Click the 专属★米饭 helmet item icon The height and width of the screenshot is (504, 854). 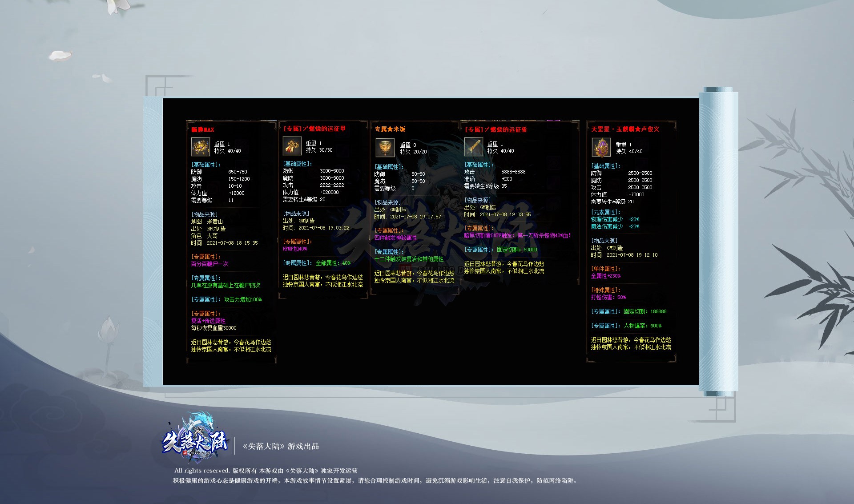tap(385, 148)
